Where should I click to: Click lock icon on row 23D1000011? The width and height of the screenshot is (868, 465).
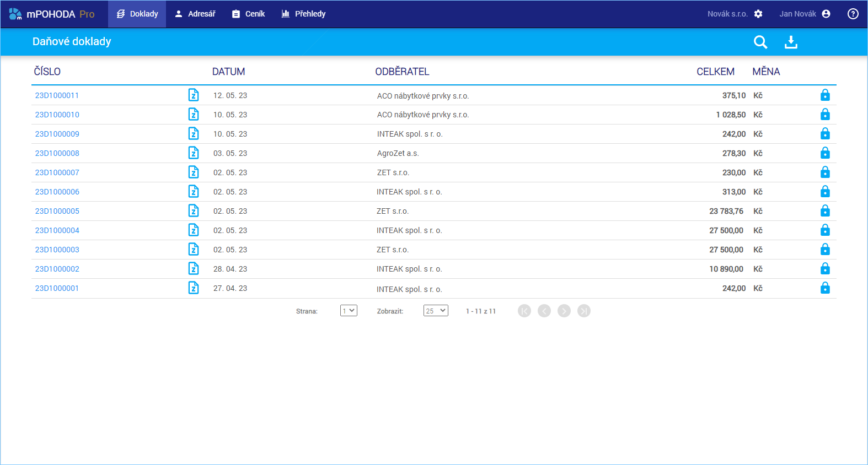(x=825, y=95)
